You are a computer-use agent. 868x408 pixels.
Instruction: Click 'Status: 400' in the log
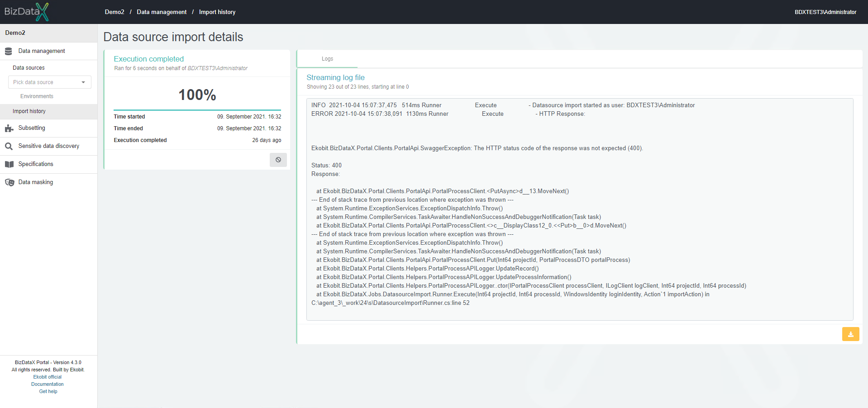[x=326, y=166]
